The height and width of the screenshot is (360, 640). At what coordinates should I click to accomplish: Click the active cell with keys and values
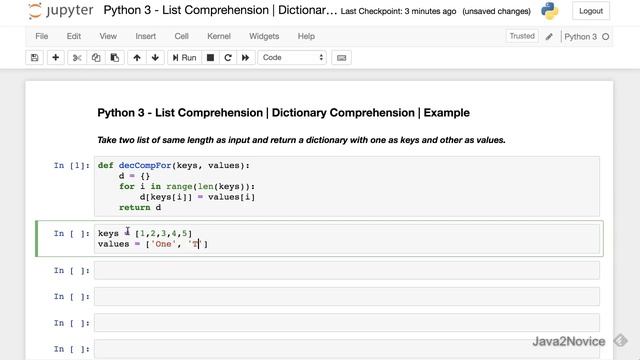coord(347,238)
